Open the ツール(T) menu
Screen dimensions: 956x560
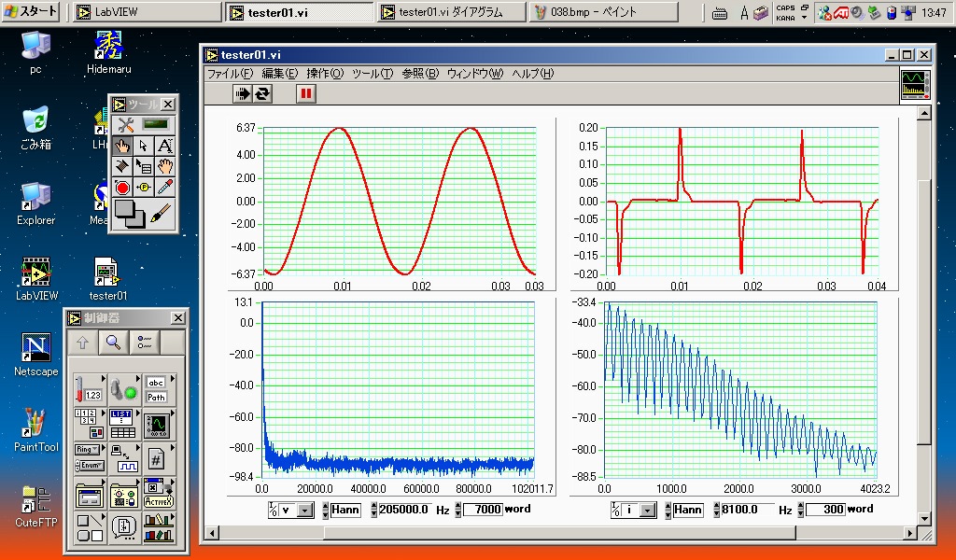click(372, 74)
